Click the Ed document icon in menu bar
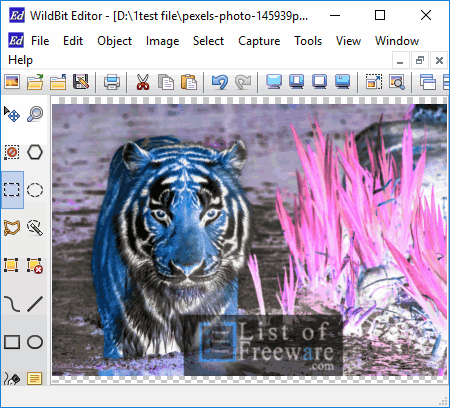Viewport: 450px width, 408px height. (x=16, y=41)
